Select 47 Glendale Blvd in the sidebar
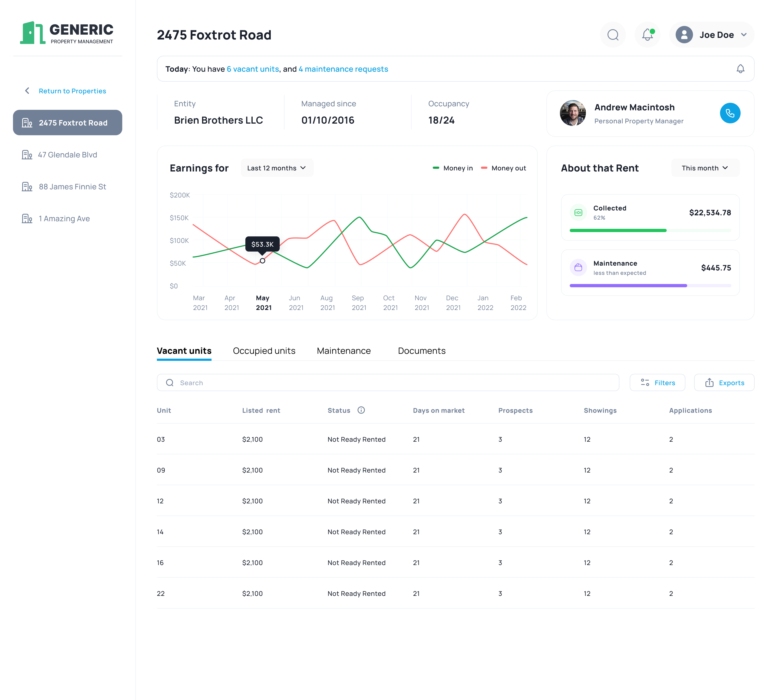The image size is (779, 700). coord(67,155)
